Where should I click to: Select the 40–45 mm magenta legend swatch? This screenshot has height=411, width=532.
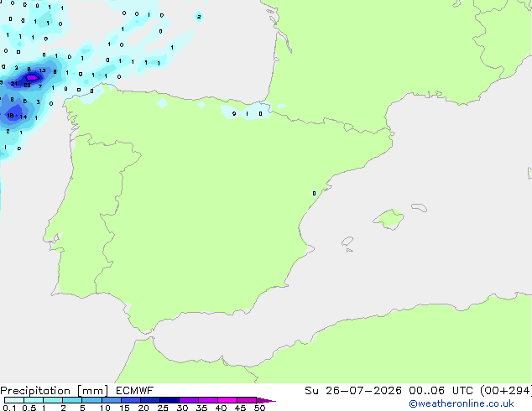click(227, 400)
